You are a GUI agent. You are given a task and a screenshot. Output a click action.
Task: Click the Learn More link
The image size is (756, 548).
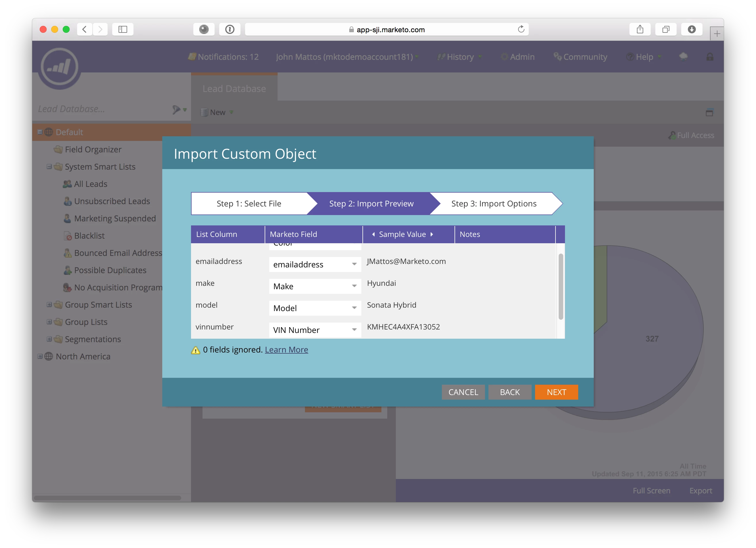tap(286, 349)
